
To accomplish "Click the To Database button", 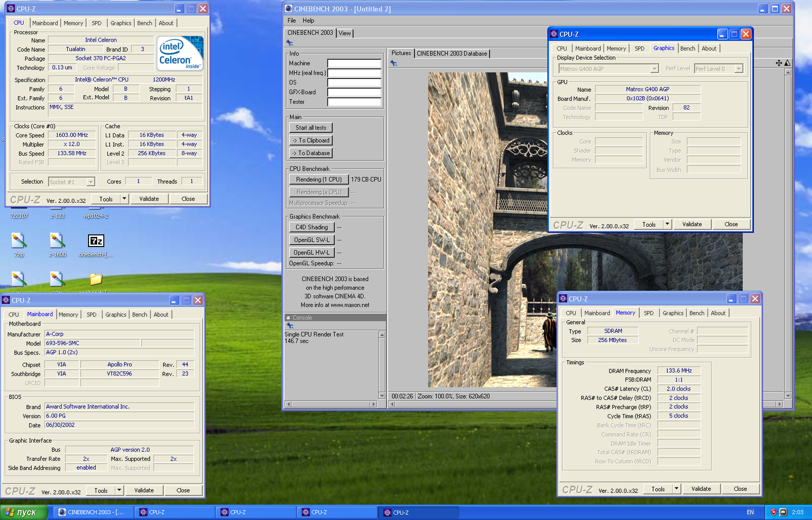I will tap(311, 153).
